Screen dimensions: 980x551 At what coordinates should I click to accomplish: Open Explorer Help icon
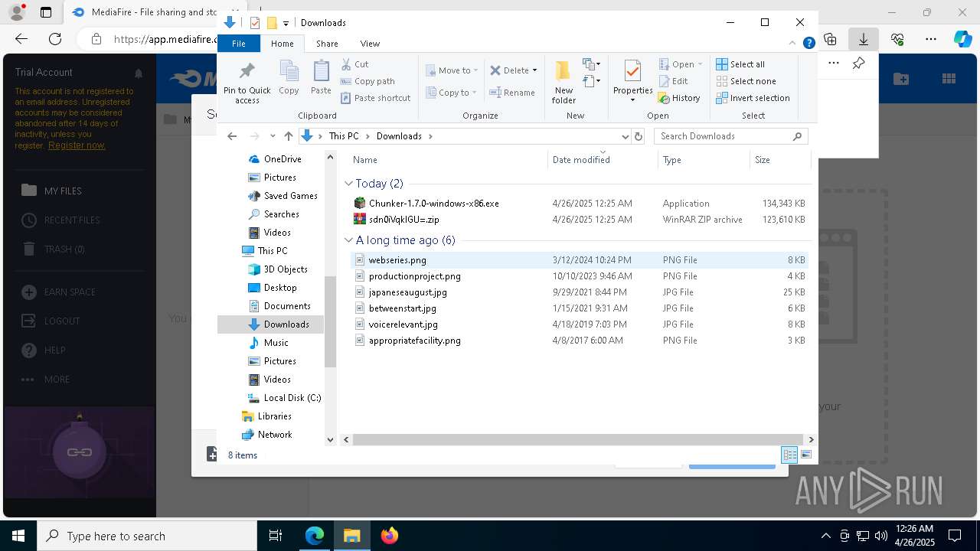point(808,44)
